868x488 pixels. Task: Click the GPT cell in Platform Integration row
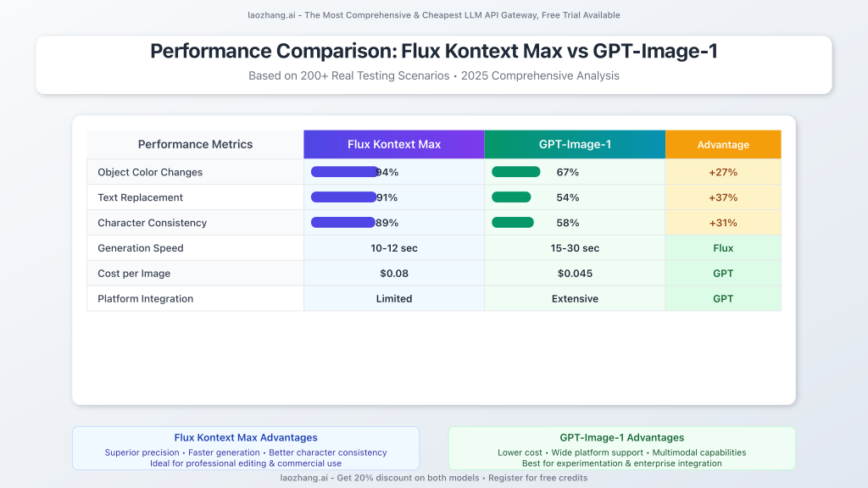tap(723, 299)
